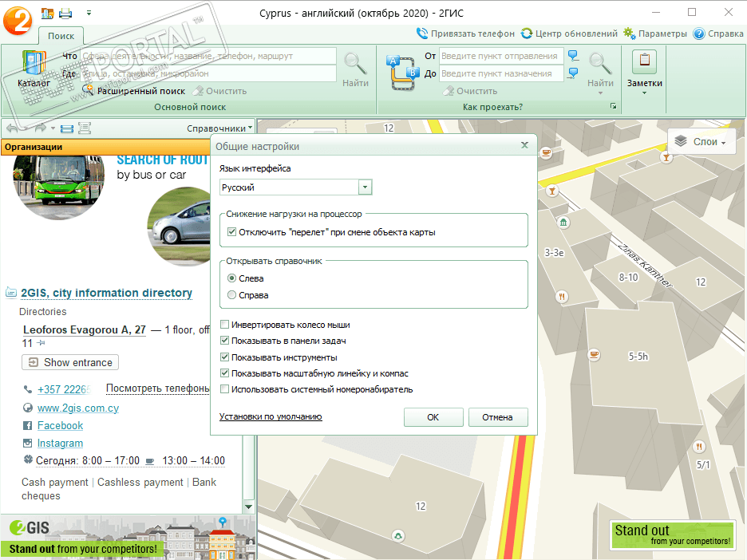Click the blue list view icon in directory toolbar

pos(67,128)
